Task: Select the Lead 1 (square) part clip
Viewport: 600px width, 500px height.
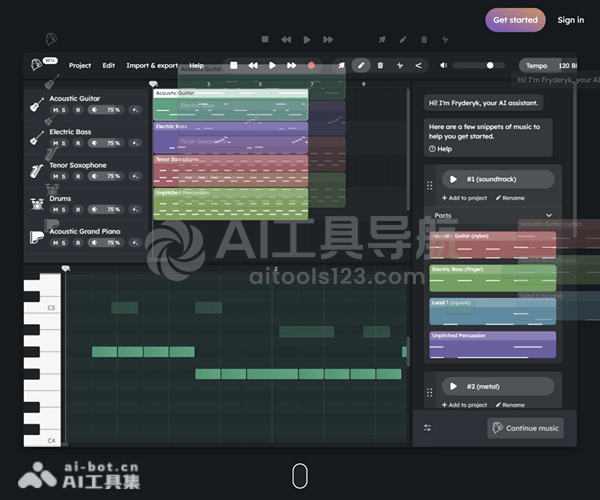Action: (492, 311)
